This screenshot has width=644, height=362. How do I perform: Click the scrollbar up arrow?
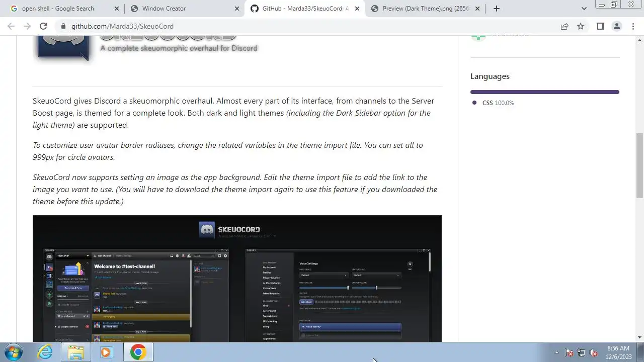point(639,40)
